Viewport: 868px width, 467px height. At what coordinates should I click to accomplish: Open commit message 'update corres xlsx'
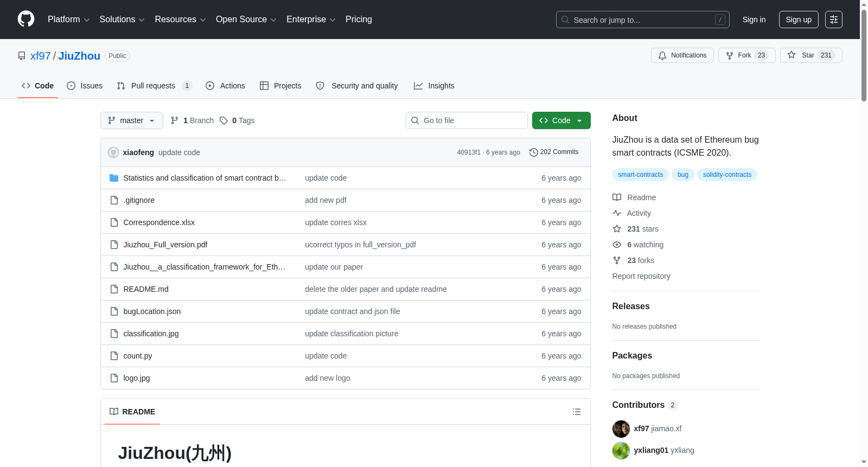pyautogui.click(x=336, y=222)
